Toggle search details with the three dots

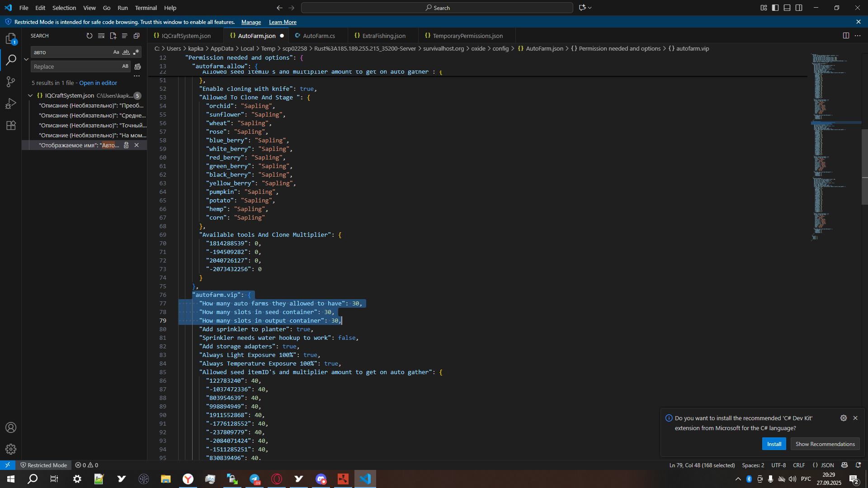pos(137,76)
